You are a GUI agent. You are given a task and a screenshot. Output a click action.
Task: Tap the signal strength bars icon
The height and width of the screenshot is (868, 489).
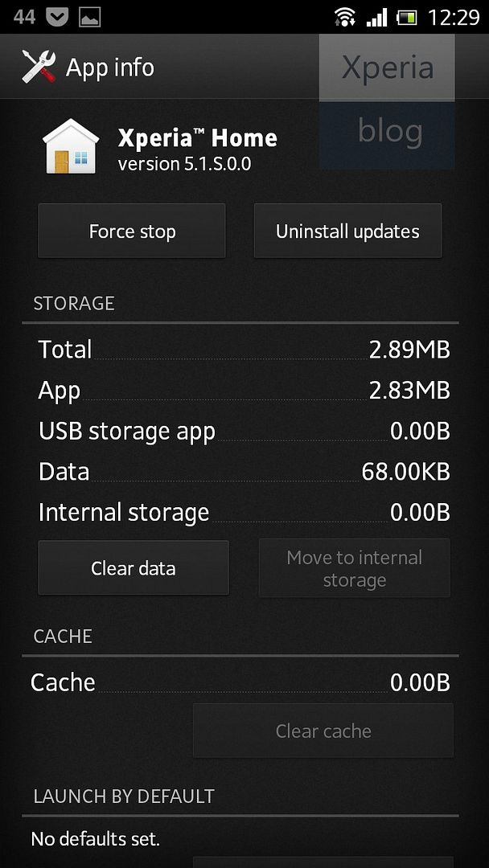(376, 16)
